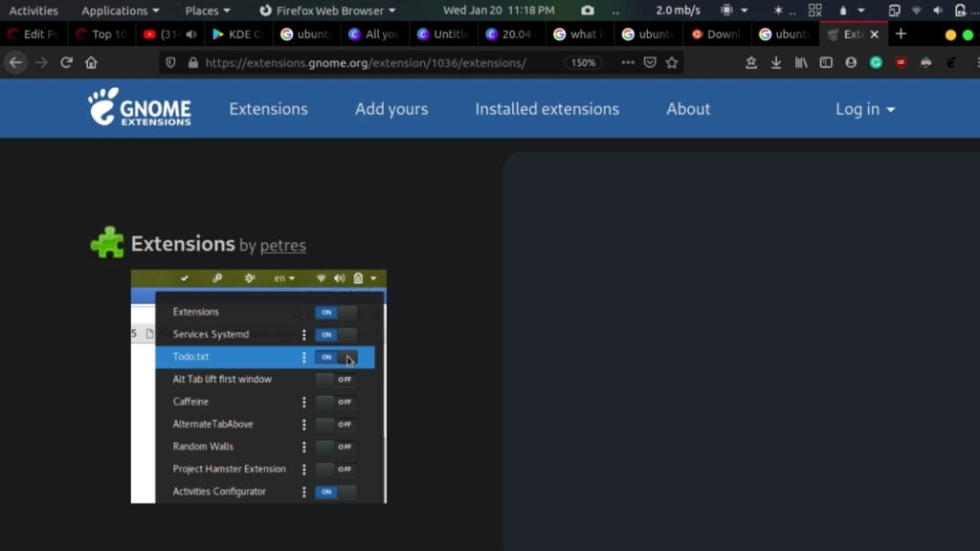Switch to the Untitle tab
980x551 pixels.
point(442,34)
